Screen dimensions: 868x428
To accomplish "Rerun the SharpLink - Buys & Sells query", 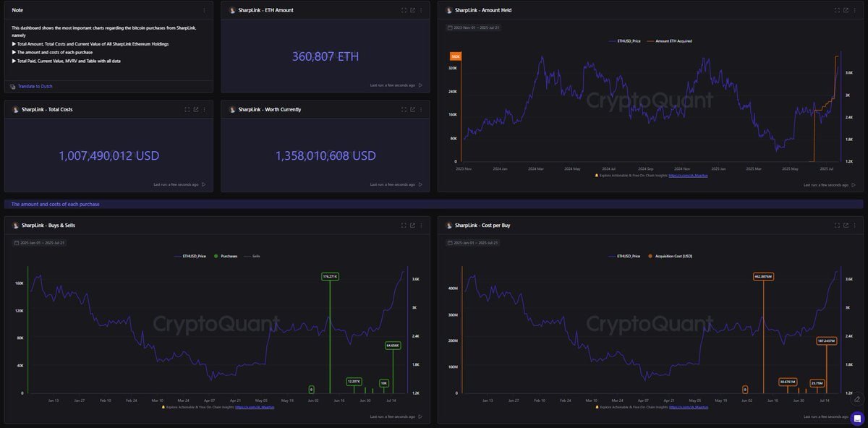I will [420, 416].
